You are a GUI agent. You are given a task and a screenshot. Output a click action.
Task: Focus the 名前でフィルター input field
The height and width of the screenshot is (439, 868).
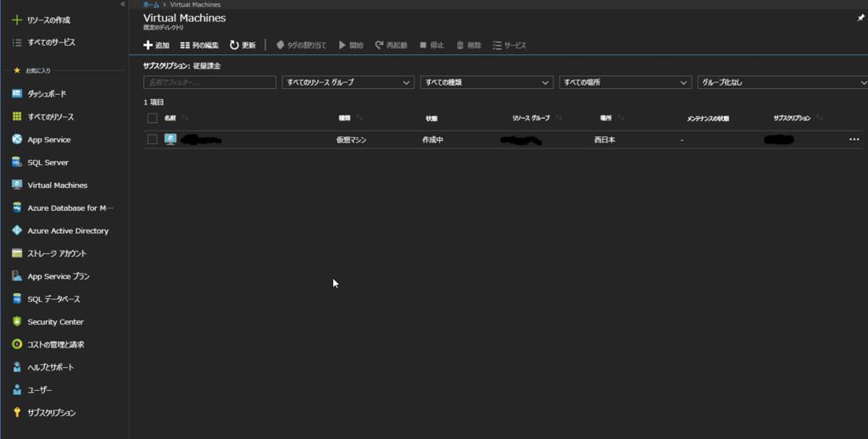pos(210,82)
